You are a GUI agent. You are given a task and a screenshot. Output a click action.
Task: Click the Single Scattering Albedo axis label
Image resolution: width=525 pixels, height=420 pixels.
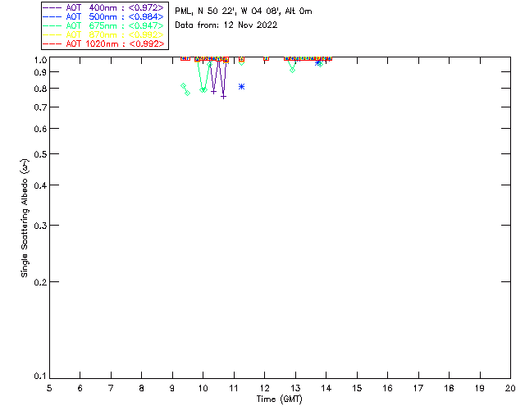[x=25, y=218]
